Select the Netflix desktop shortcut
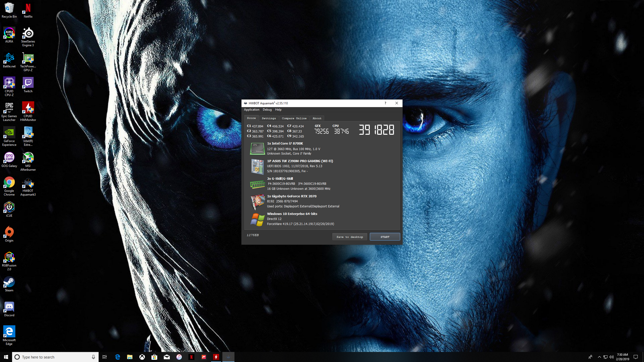 [x=28, y=10]
